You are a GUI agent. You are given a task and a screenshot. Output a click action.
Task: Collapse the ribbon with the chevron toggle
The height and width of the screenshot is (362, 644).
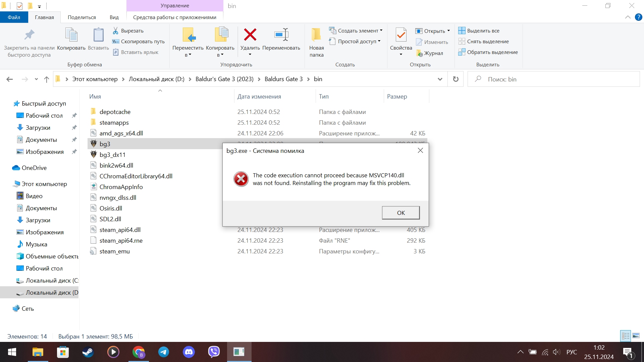coord(628,17)
